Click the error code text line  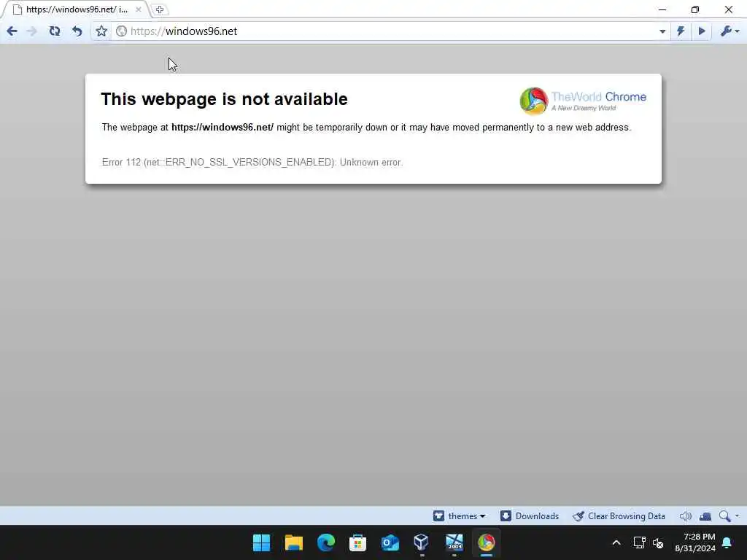pos(252,163)
